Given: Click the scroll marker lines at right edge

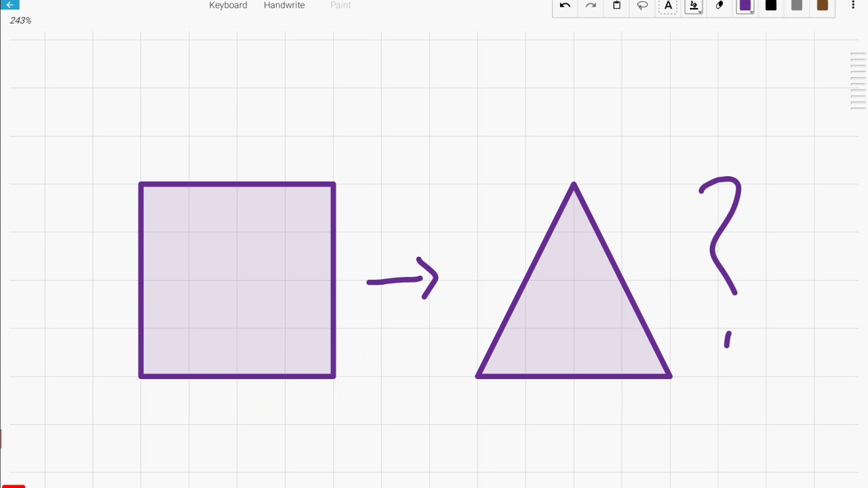Looking at the screenshot, I should pyautogui.click(x=858, y=81).
